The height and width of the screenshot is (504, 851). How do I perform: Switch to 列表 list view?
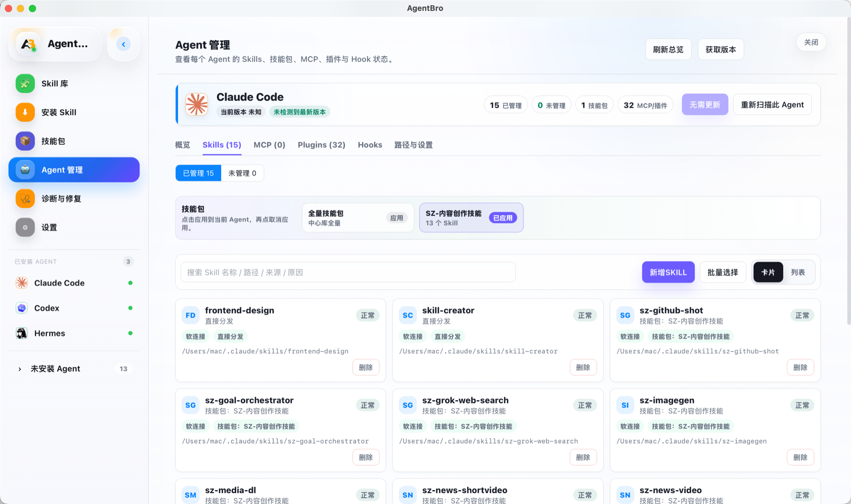pyautogui.click(x=798, y=272)
